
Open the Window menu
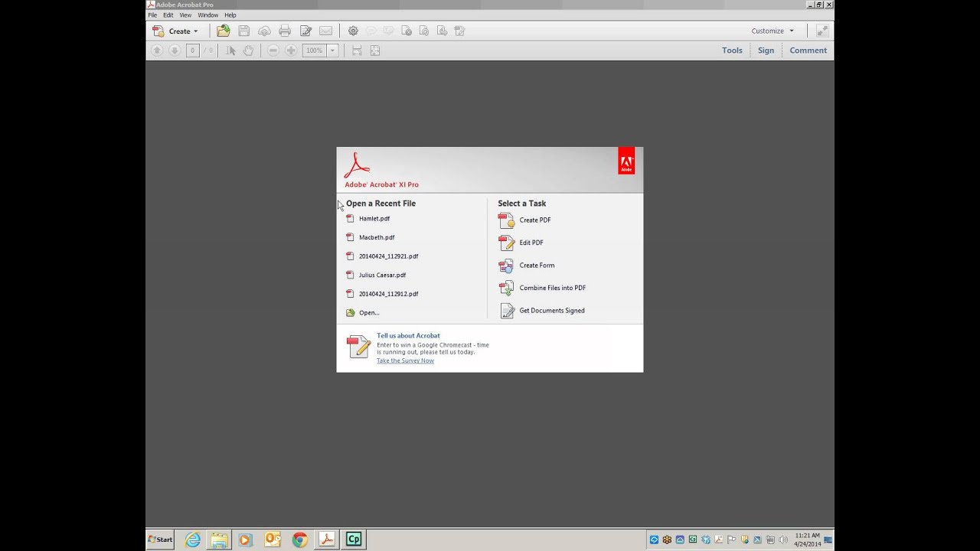coord(207,15)
